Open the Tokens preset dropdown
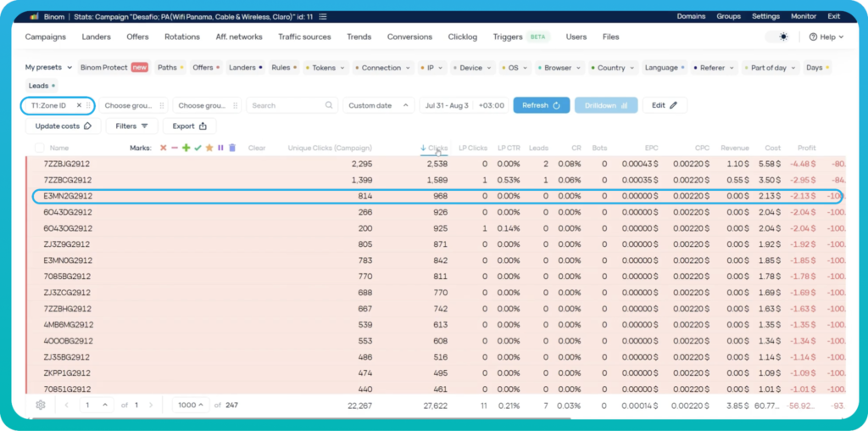Viewport: 868px width, 431px height. (326, 68)
